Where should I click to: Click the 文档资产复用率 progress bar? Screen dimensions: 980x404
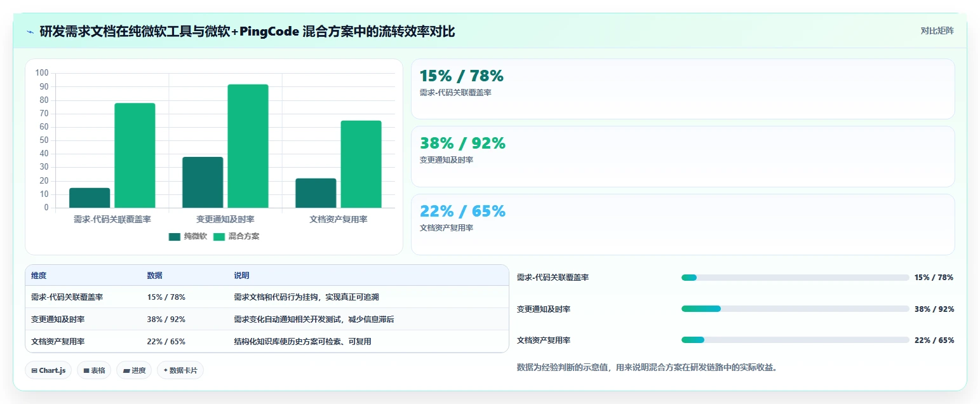(x=795, y=340)
